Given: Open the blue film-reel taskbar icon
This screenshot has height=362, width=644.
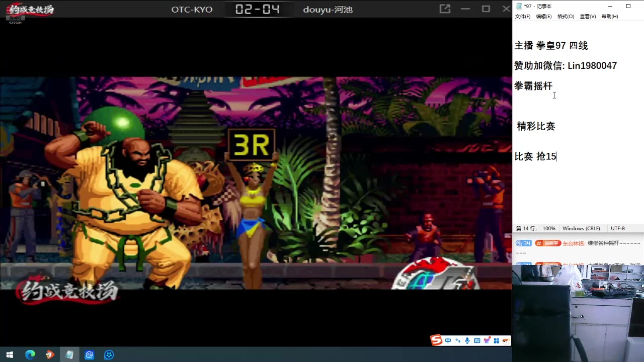Looking at the screenshot, I should (109, 355).
